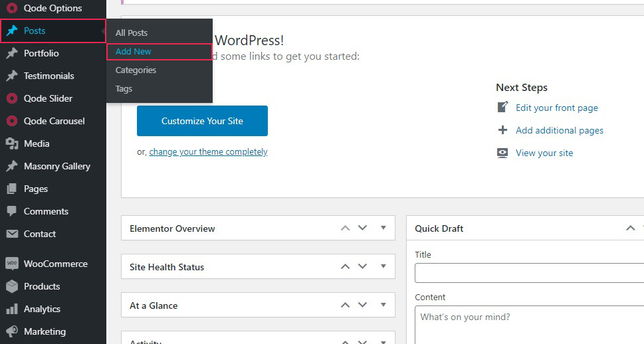The width and height of the screenshot is (644, 344).
Task: Click View your site link
Action: click(544, 153)
